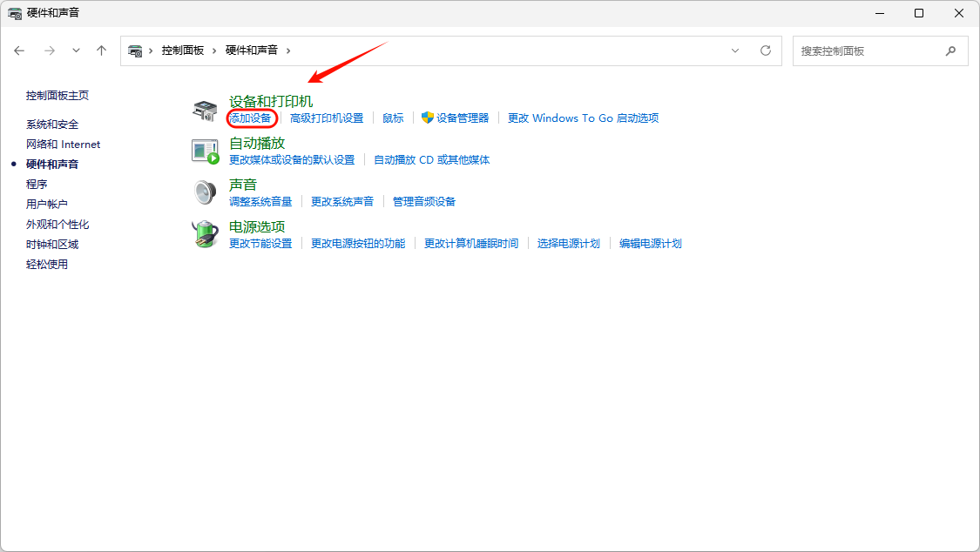
Task: Click the 添加设备 link
Action: (250, 118)
